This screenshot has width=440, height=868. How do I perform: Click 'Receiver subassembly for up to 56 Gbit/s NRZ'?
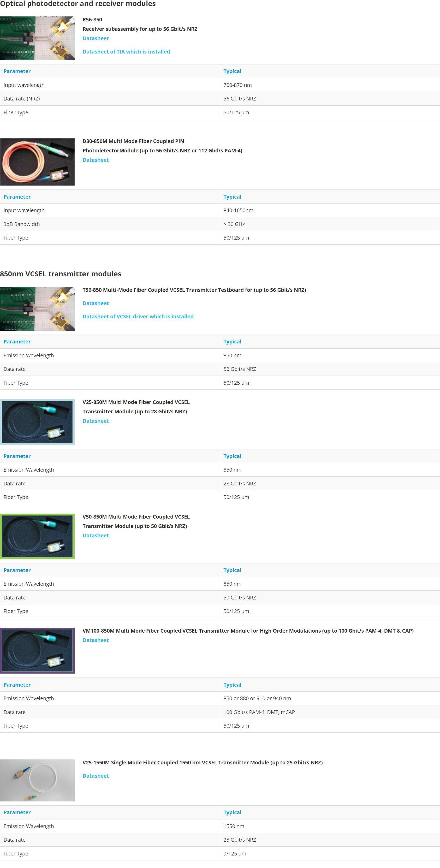click(x=140, y=29)
